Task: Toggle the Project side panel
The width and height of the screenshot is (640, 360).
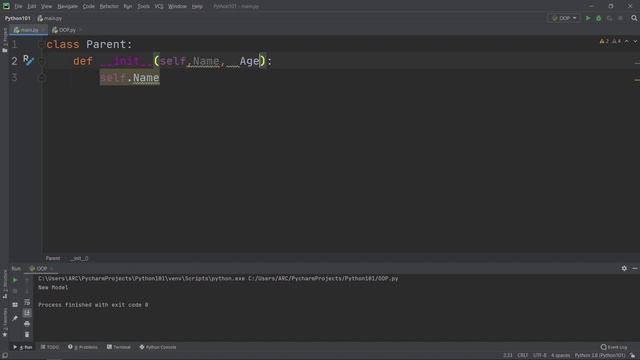Action: tap(4, 40)
